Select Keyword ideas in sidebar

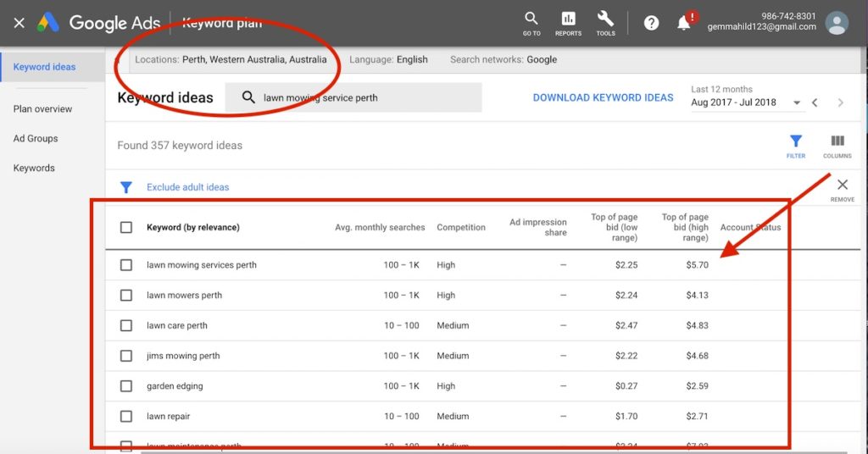(x=44, y=67)
